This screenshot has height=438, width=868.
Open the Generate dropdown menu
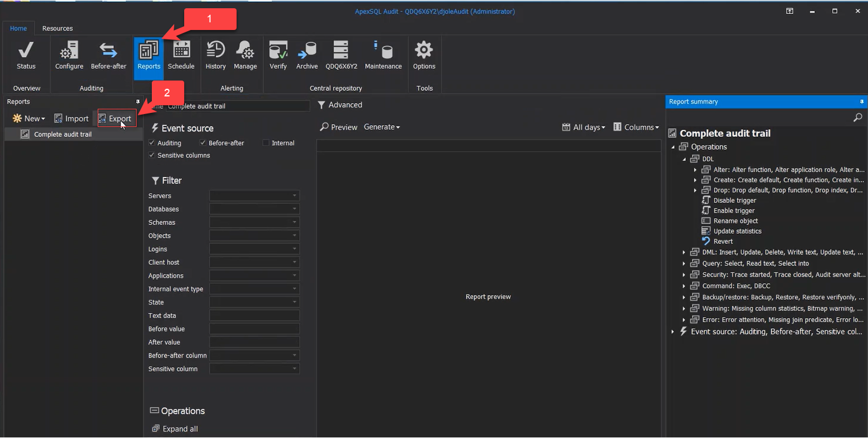pos(381,127)
